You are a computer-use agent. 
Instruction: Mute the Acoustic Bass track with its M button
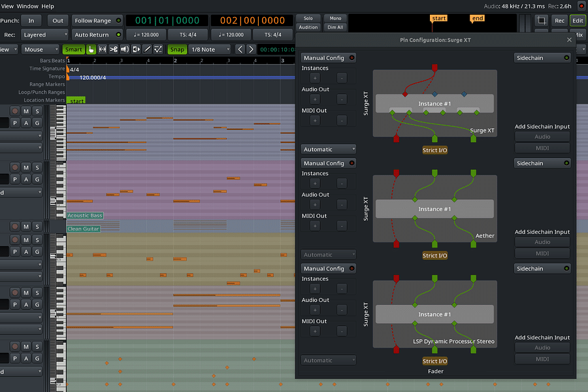point(25,167)
